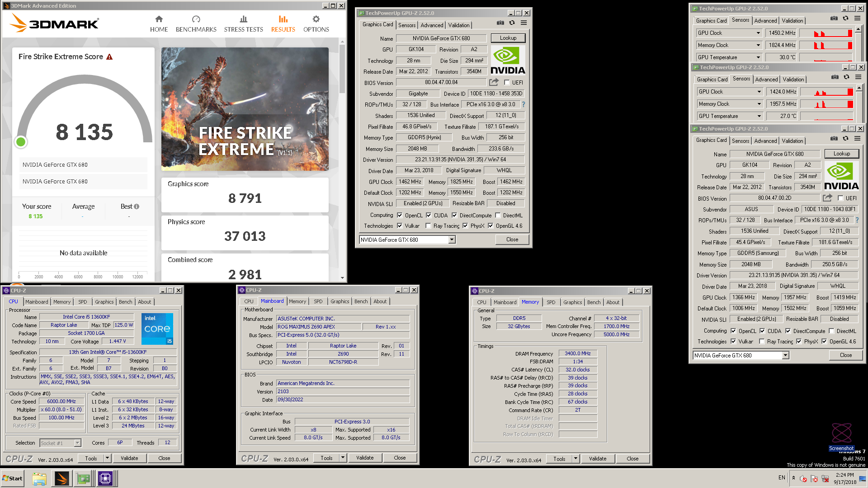Click the Name field in center GPU-Z
868x488 pixels.
pos(441,38)
